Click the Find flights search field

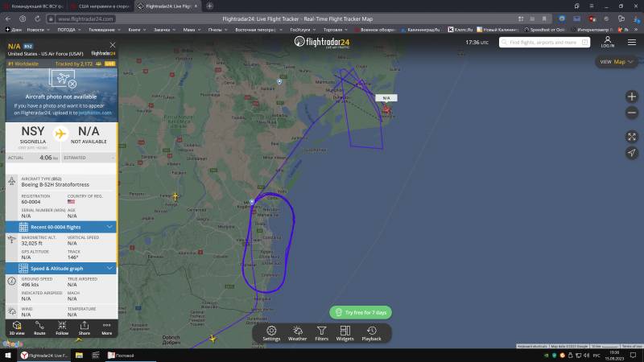[544, 43]
